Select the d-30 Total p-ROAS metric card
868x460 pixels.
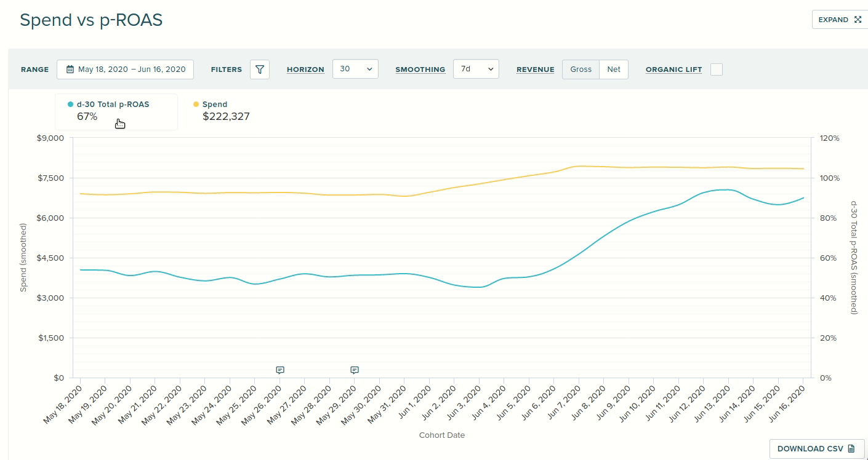[116, 111]
